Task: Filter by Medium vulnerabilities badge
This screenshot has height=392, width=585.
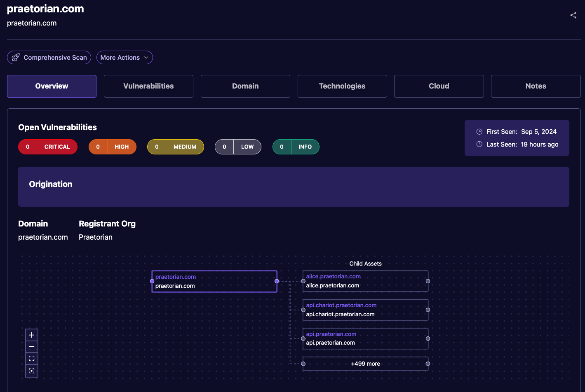Action: click(x=176, y=147)
